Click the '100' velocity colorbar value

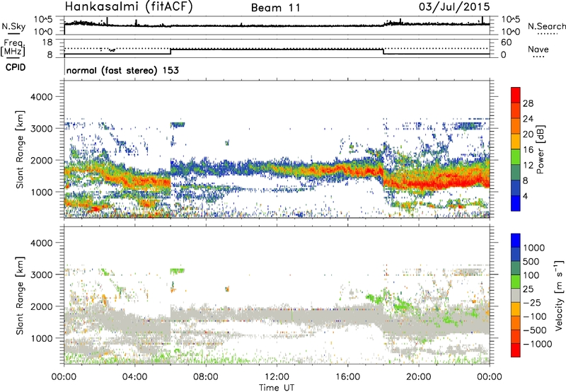click(x=531, y=275)
